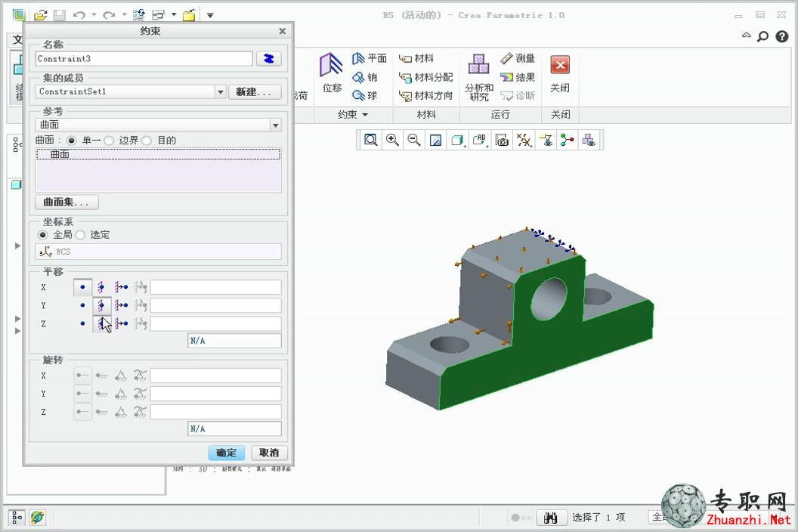Select the 单一 single surface radio button

point(71,140)
